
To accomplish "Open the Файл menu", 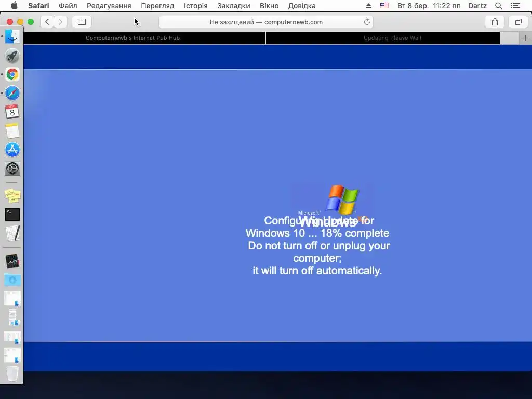I will [x=68, y=6].
